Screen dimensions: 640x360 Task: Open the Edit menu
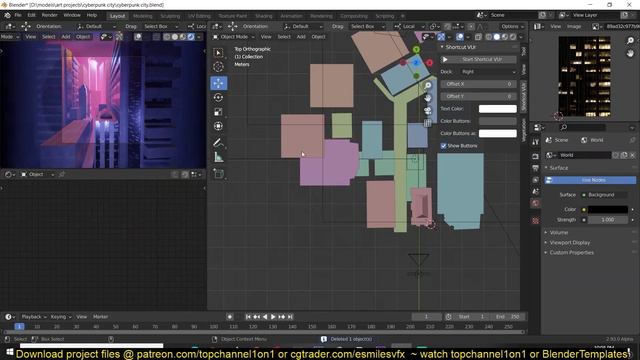(31, 16)
